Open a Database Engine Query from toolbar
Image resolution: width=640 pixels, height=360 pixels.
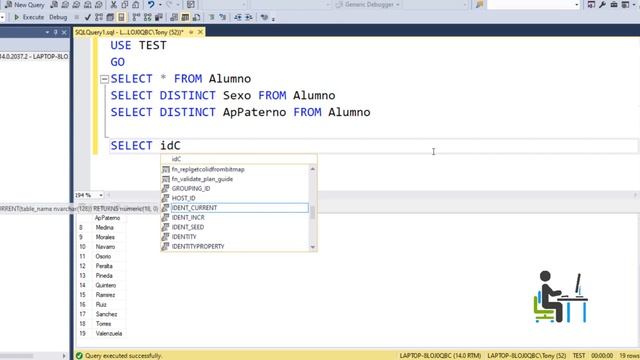53,4
